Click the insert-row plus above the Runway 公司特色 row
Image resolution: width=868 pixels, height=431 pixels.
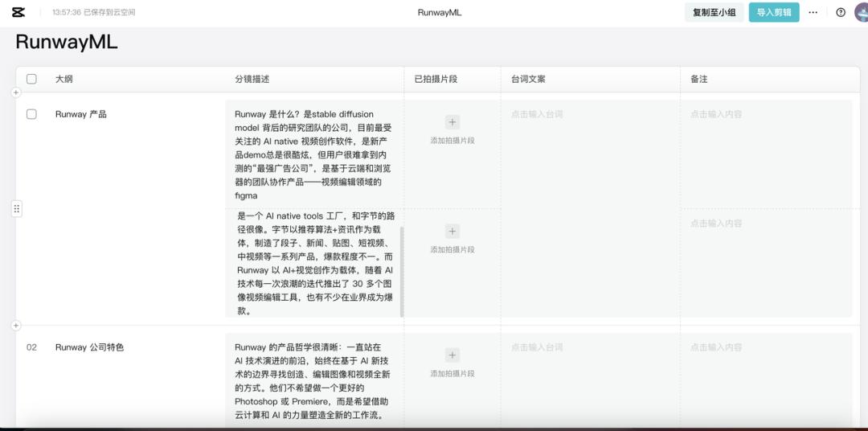[16, 325]
